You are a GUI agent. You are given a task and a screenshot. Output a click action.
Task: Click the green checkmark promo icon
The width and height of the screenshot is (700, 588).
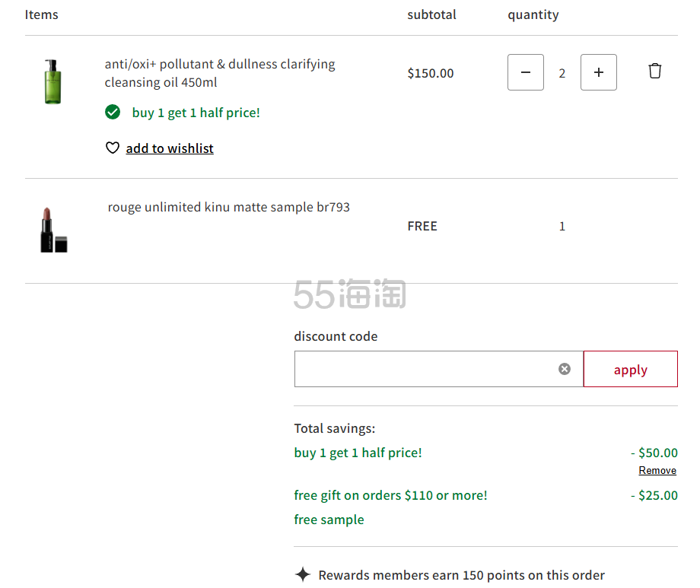(113, 113)
